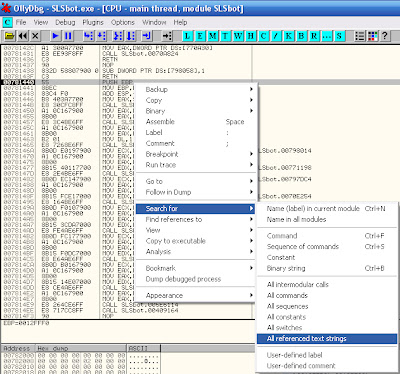Click the Step over toolbar icon
The height and width of the screenshot is (374, 400).
[101, 36]
